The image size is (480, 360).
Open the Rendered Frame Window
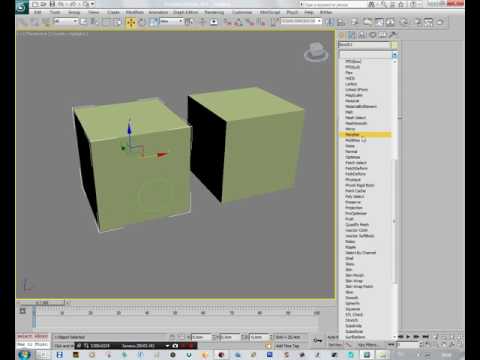click(428, 22)
